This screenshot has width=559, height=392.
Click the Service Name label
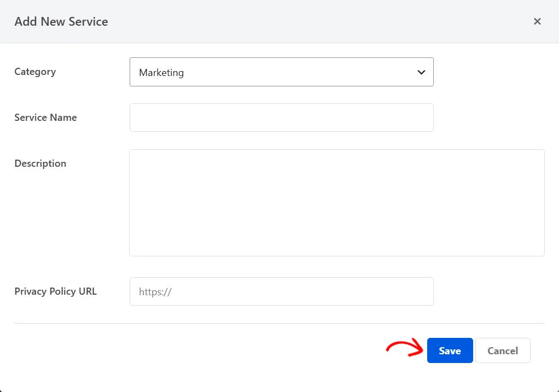(x=45, y=118)
